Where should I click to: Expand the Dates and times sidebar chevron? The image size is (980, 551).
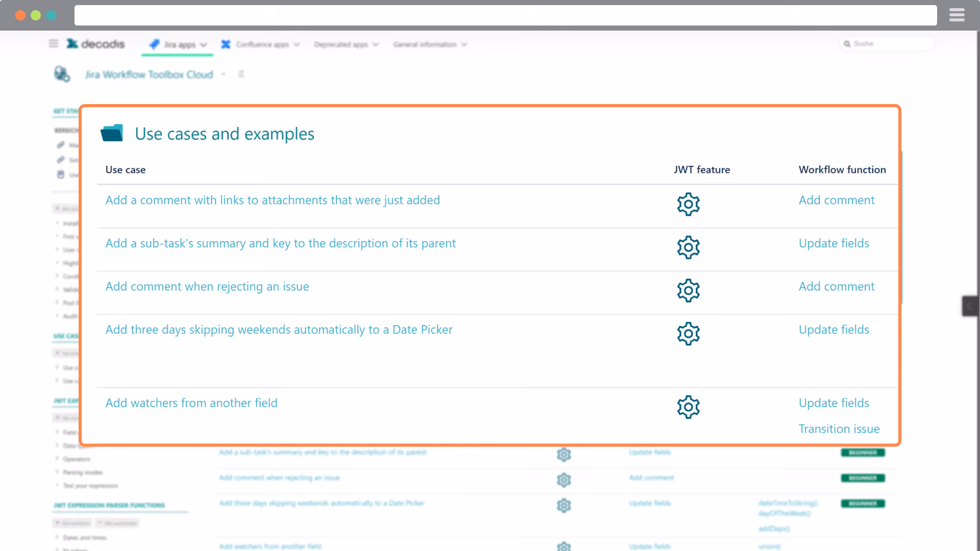coord(57,537)
